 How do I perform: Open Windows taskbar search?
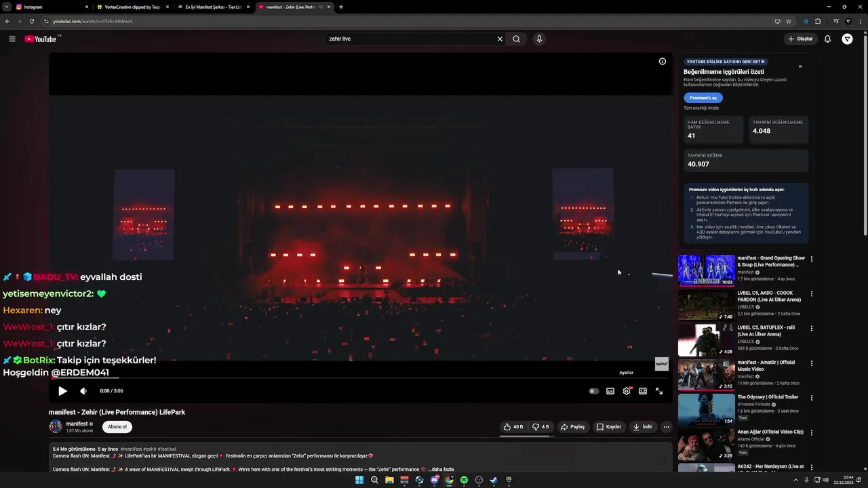point(374,480)
